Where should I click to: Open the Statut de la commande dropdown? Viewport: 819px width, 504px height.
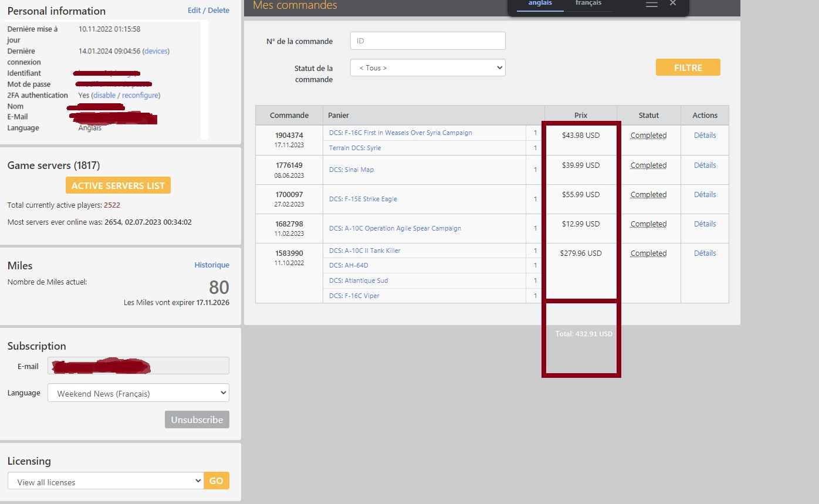tap(428, 67)
